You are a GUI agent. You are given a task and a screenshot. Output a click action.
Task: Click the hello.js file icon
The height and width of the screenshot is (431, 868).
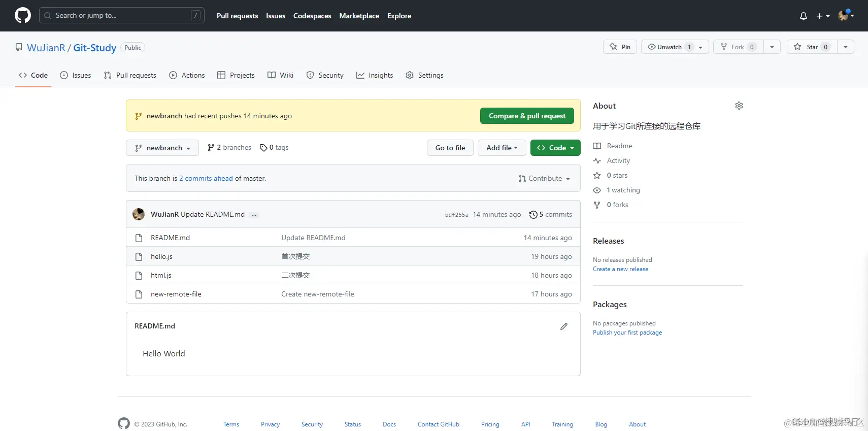click(139, 257)
